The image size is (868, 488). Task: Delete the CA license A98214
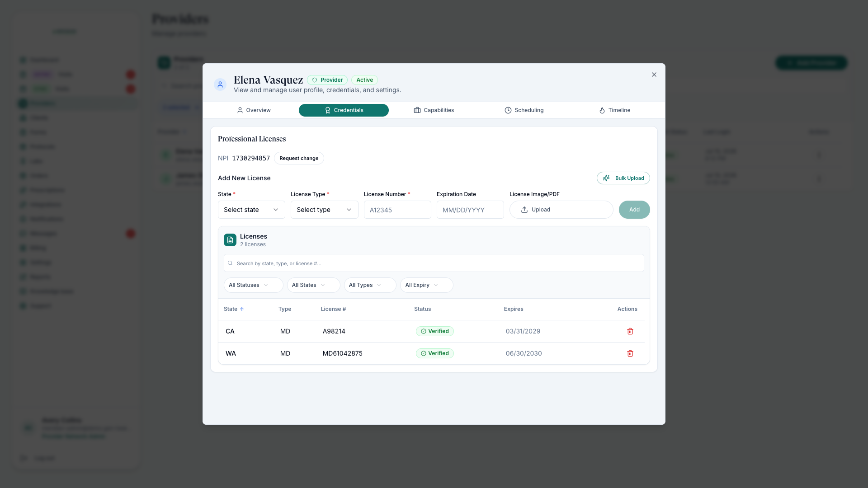click(x=630, y=331)
